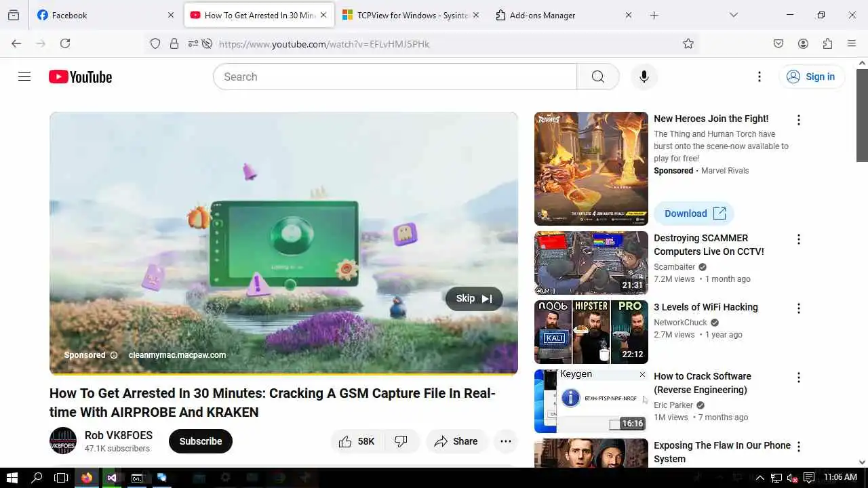The image size is (868, 488).
Task: Open Exposing The Flaw In Our Phone System
Action: click(x=722, y=452)
